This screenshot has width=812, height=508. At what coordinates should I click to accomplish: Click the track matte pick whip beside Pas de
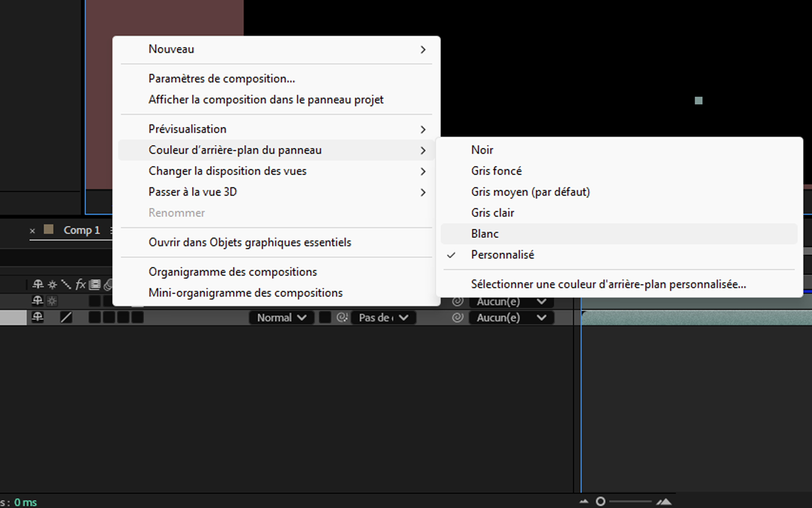(x=342, y=317)
